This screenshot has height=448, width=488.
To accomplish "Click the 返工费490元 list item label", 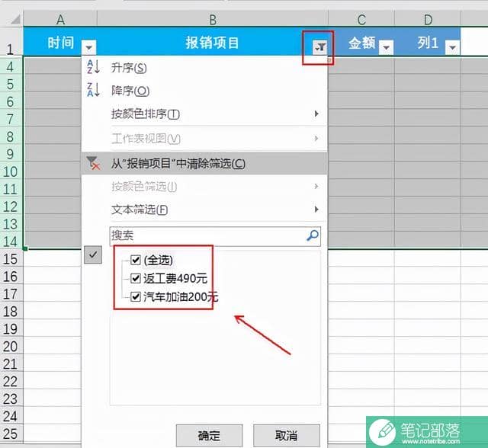I will (175, 278).
